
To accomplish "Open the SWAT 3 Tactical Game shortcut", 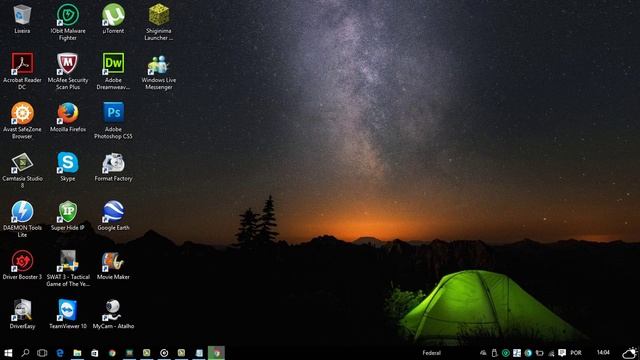I will coord(68,268).
